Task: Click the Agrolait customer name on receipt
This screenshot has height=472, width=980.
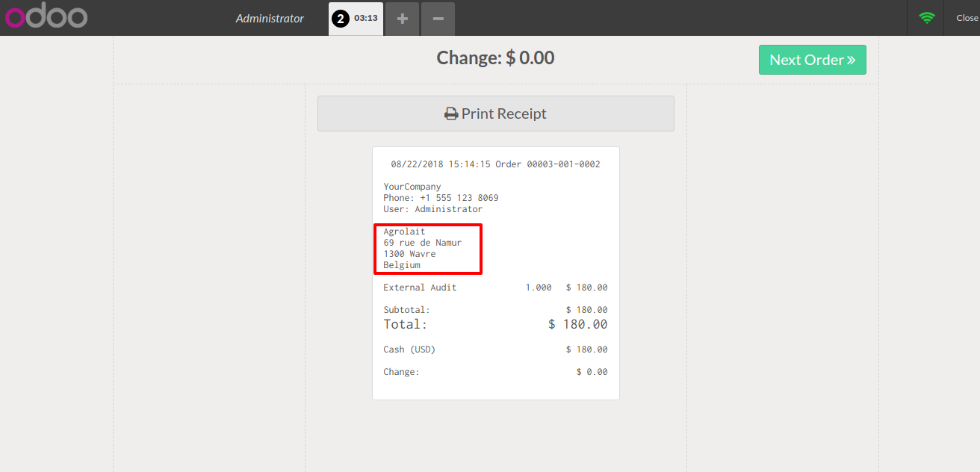Action: (x=404, y=232)
